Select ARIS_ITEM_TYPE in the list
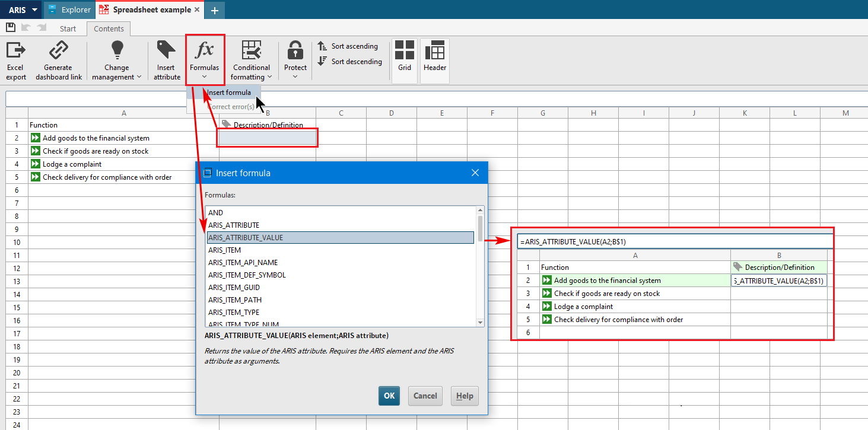 click(x=341, y=312)
